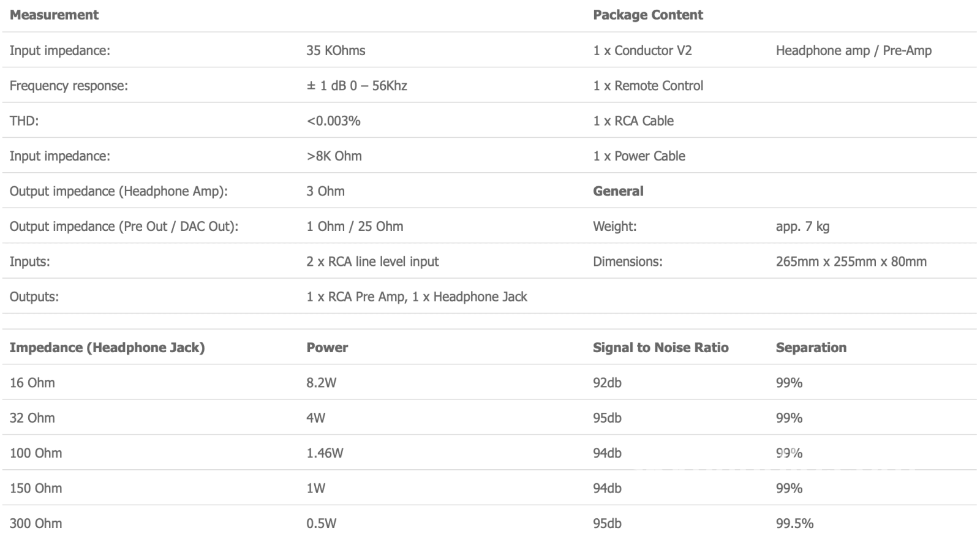Click the Outputs row label
980x547 pixels.
click(34, 297)
